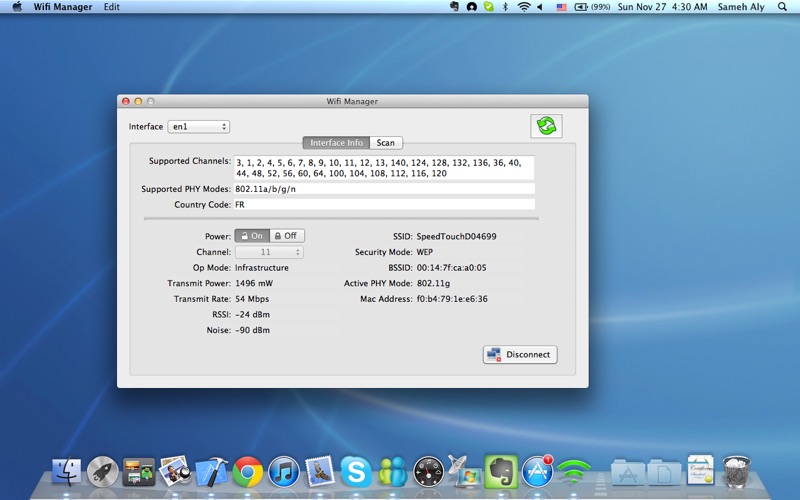Screen dimensions: 800x500
Task: Open Evernote elephant icon in dock
Action: (500, 471)
